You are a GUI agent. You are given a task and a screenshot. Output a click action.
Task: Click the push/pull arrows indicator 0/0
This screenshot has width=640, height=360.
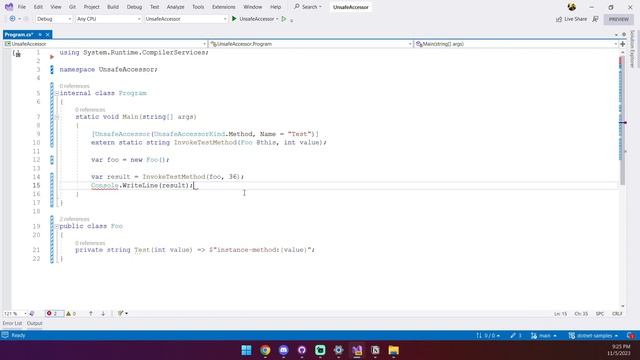coord(488,336)
